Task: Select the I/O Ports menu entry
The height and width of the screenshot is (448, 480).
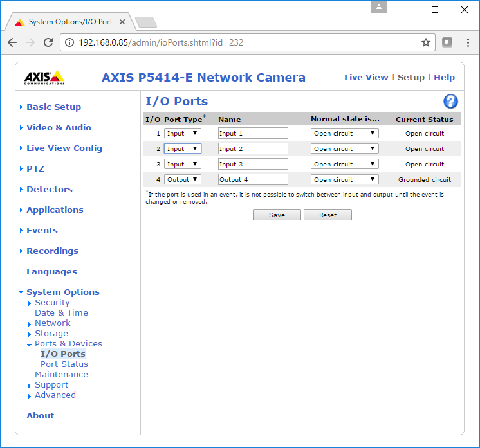Action: [x=63, y=354]
